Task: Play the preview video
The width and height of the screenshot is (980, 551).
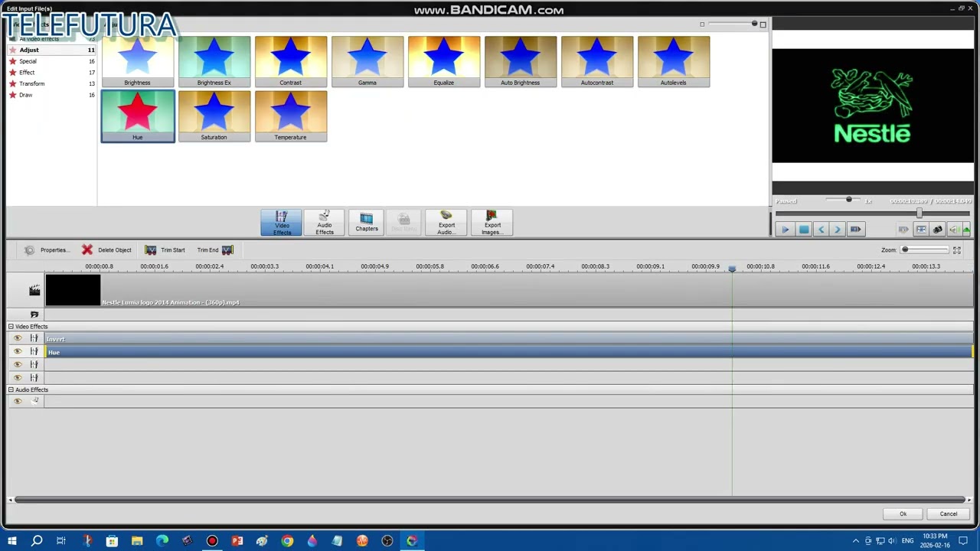Action: (785, 230)
